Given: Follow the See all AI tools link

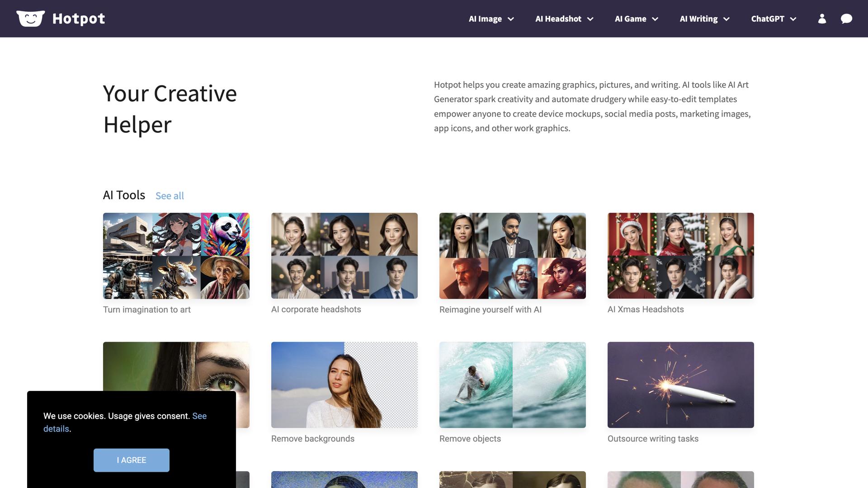Looking at the screenshot, I should tap(170, 196).
